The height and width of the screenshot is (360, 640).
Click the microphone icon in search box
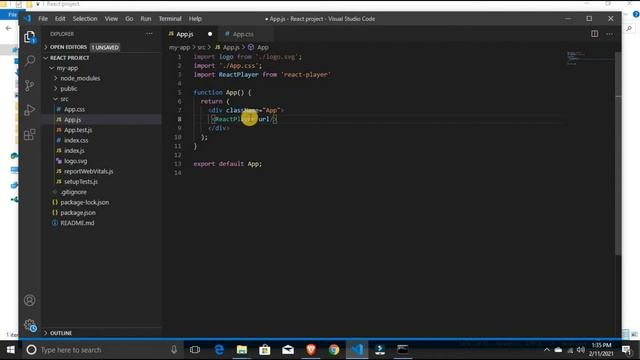coord(174,350)
